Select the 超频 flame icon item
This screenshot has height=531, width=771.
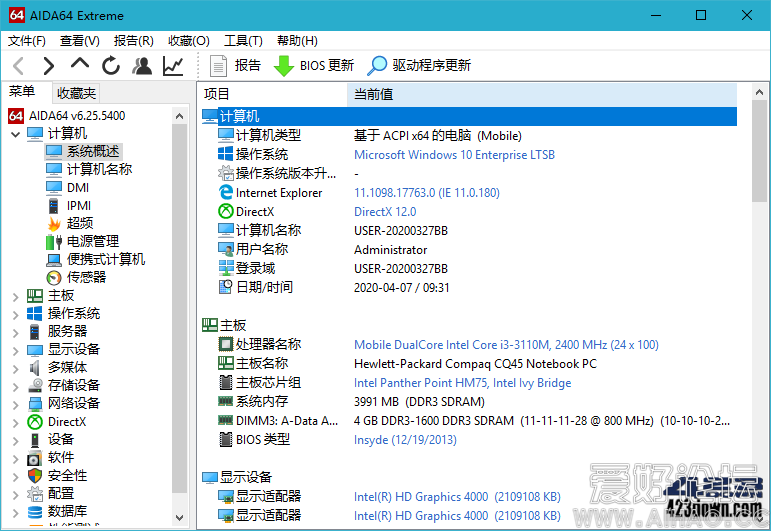54,223
